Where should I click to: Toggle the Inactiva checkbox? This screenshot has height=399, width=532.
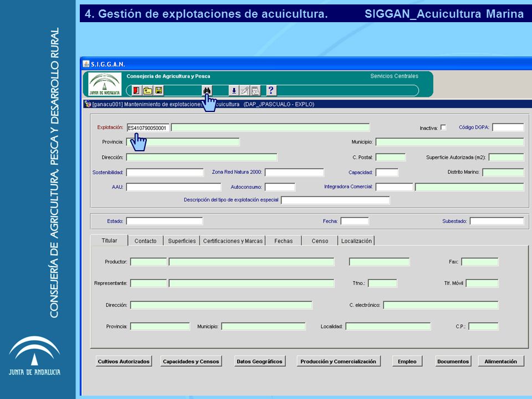click(x=443, y=127)
